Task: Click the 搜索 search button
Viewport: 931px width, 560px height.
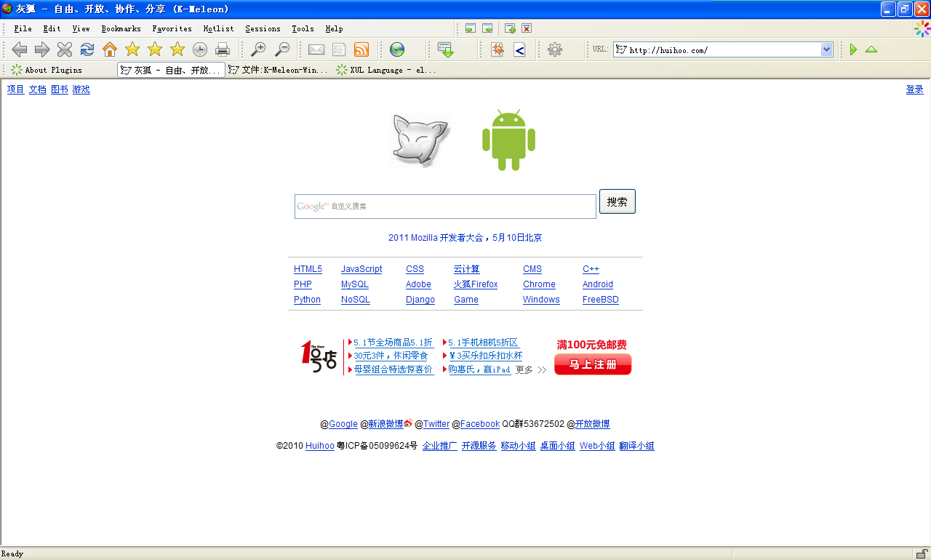Action: [x=617, y=201]
